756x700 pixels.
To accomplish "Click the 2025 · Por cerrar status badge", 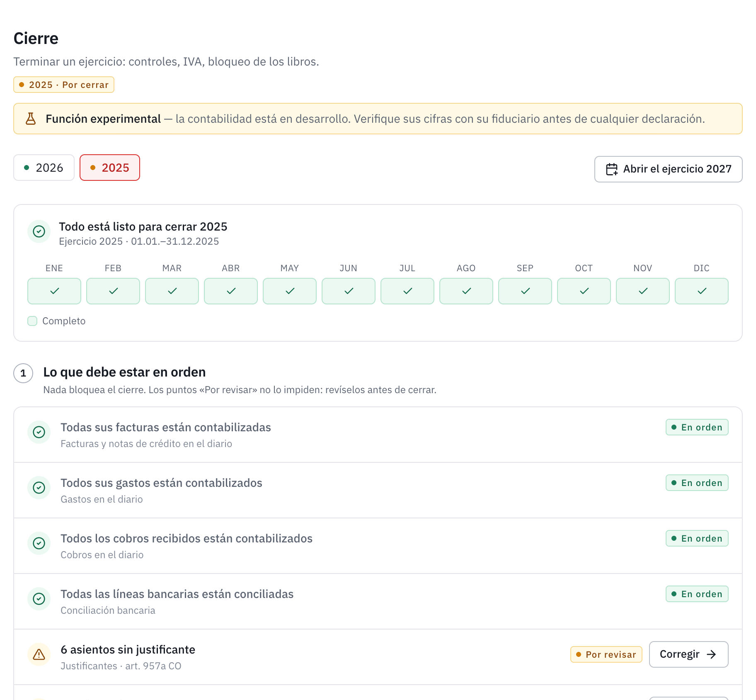I will (64, 85).
